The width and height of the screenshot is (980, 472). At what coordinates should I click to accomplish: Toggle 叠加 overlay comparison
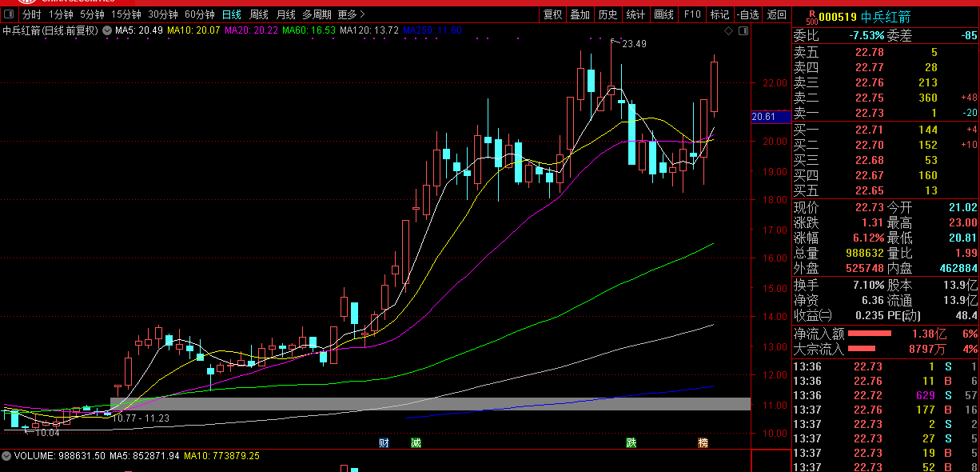pyautogui.click(x=580, y=14)
